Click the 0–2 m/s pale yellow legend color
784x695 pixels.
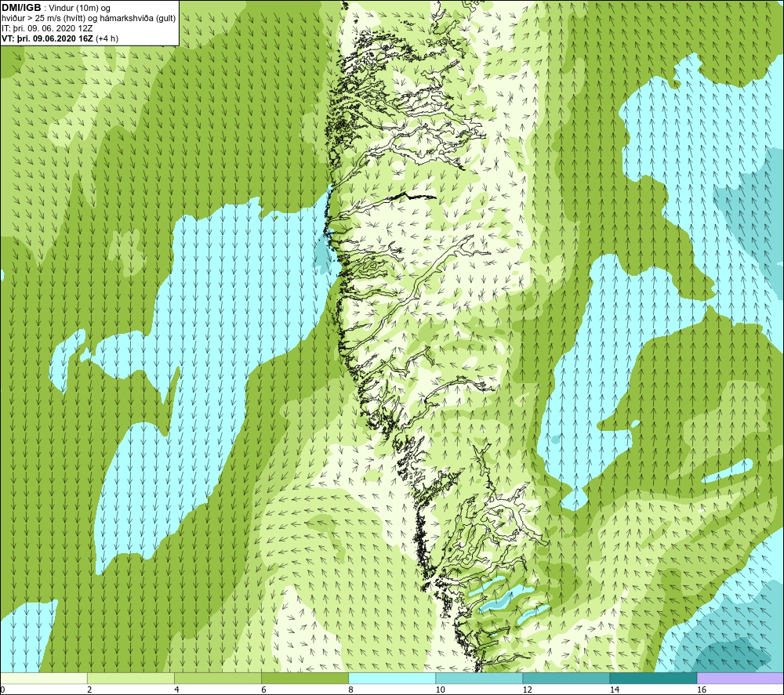[44, 678]
